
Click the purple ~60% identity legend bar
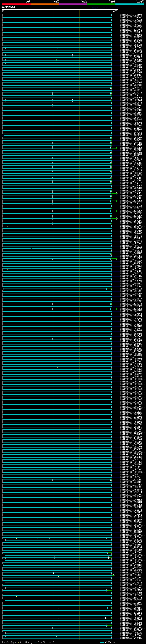[73, 4]
